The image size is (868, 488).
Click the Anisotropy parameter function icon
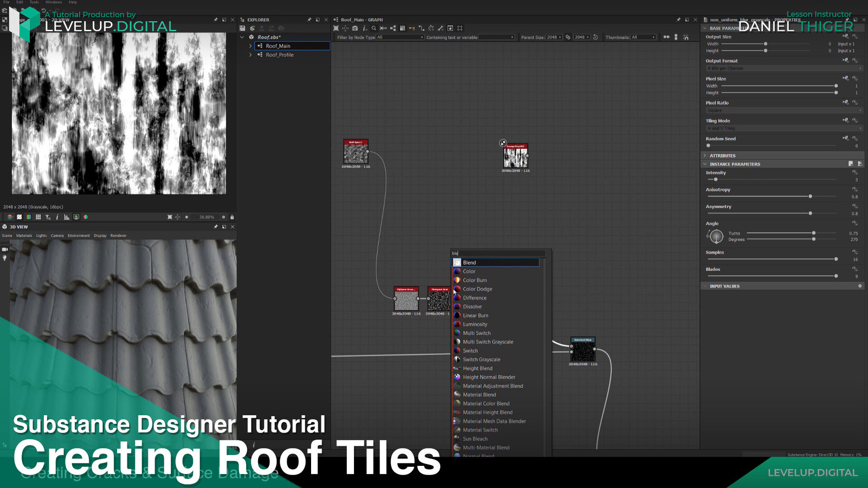click(855, 189)
